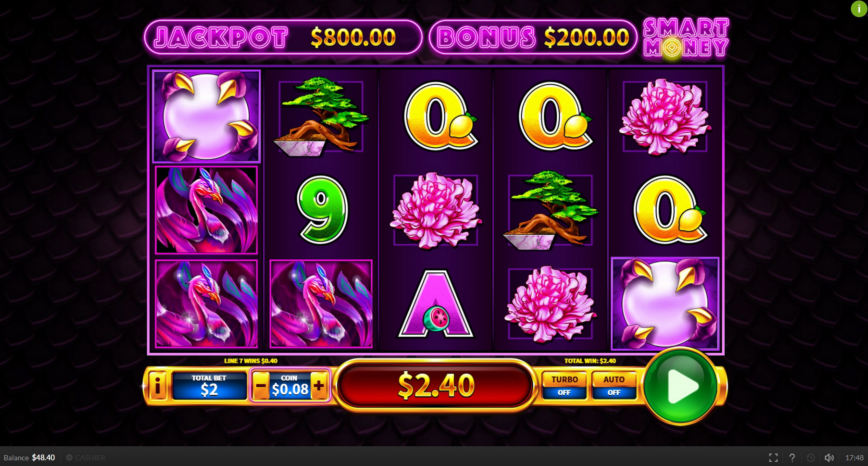Click the green info icon top-right
This screenshot has height=466, width=868.
(x=859, y=9)
